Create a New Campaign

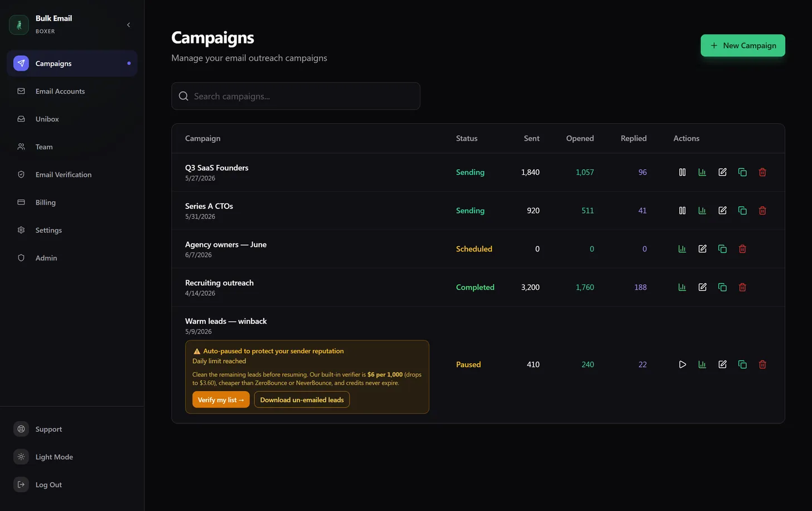[x=743, y=46]
